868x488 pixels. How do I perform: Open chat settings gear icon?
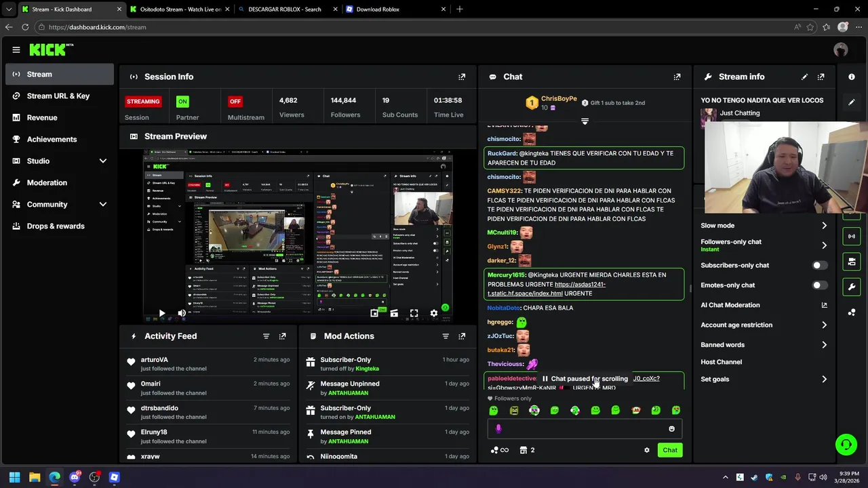click(x=646, y=450)
